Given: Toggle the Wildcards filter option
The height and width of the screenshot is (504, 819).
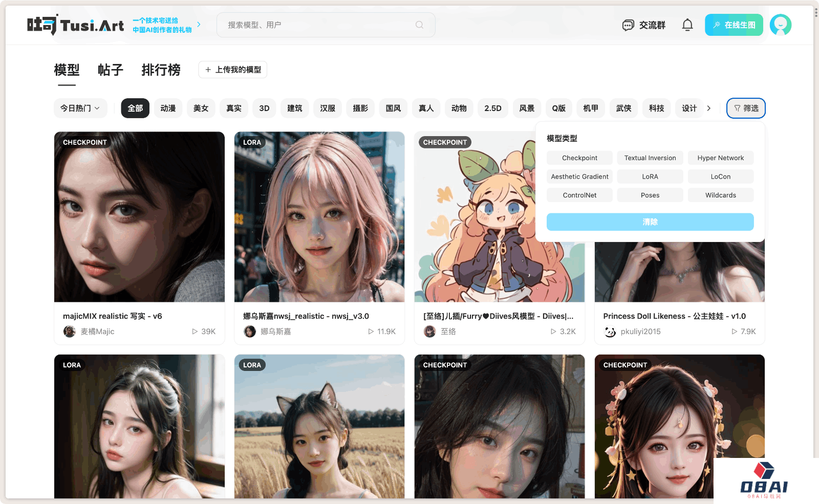Looking at the screenshot, I should coord(720,195).
